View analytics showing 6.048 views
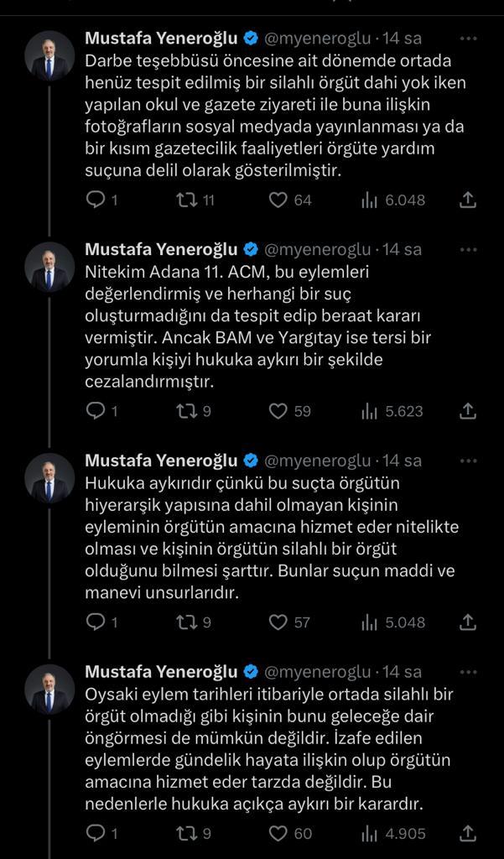Viewport: 504px width, 859px height. tap(369, 200)
